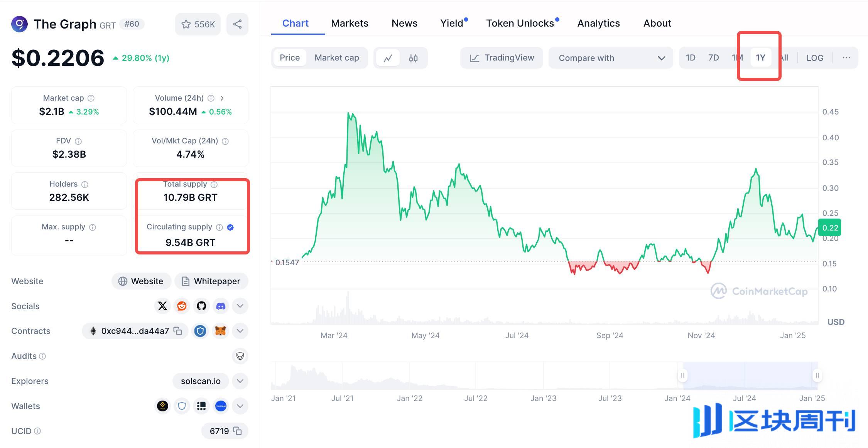Switch to candlestick chart view
Image resolution: width=868 pixels, height=448 pixels.
tap(413, 58)
